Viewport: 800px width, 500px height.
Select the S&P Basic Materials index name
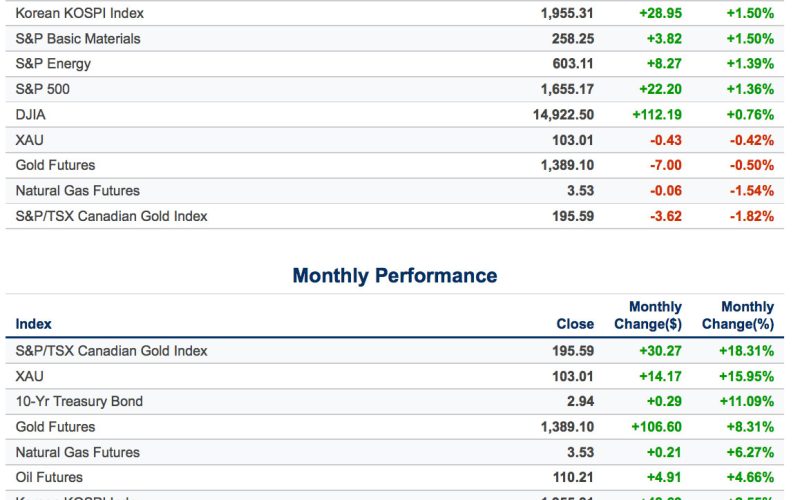78,39
